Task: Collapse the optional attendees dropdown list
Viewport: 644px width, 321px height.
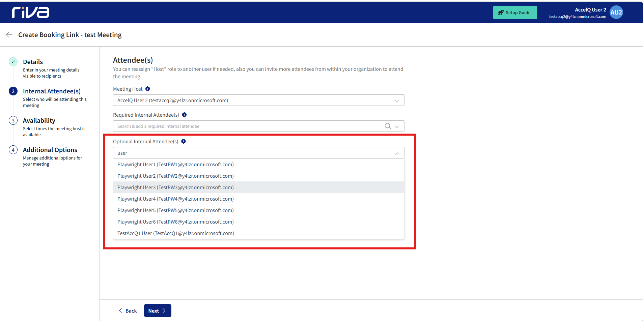Action: [397, 153]
